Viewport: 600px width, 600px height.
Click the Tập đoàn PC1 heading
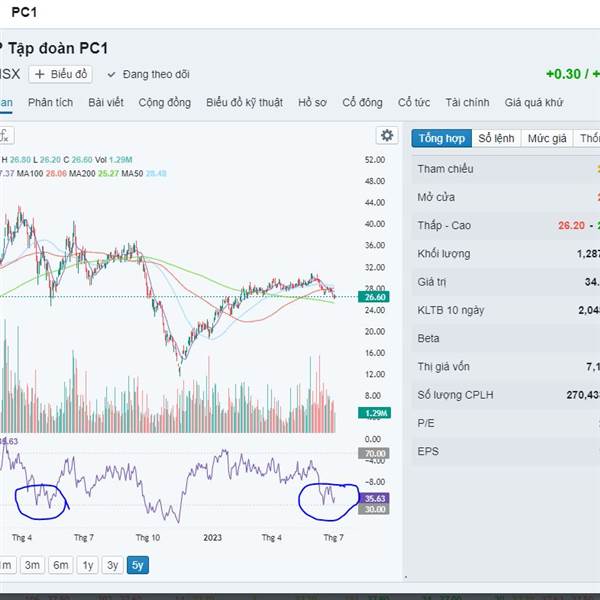[x=58, y=48]
